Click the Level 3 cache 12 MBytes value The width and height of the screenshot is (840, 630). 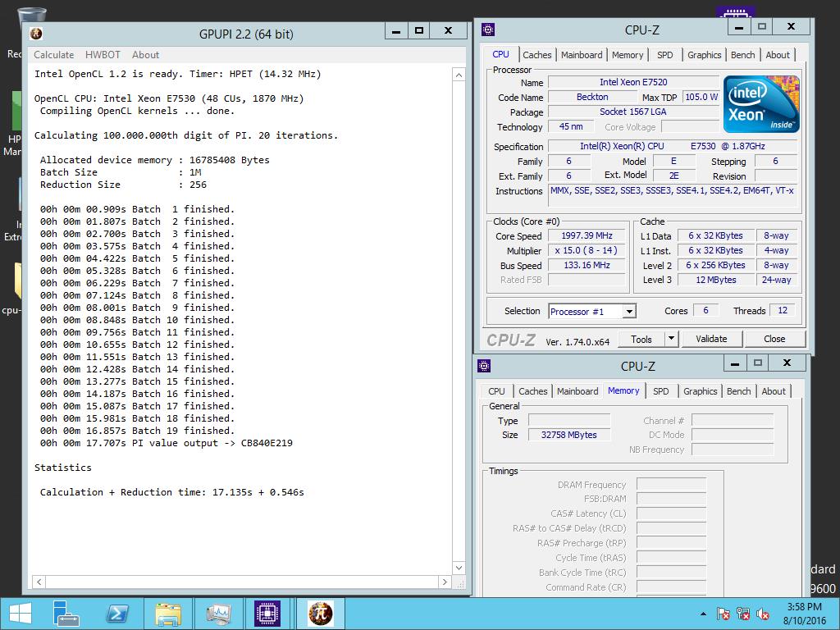click(715, 280)
